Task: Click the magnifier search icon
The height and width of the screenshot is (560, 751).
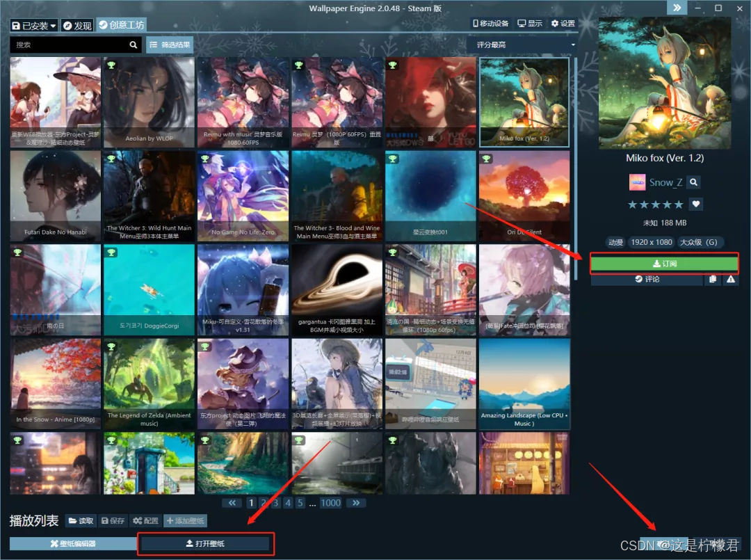Action: pos(133,45)
